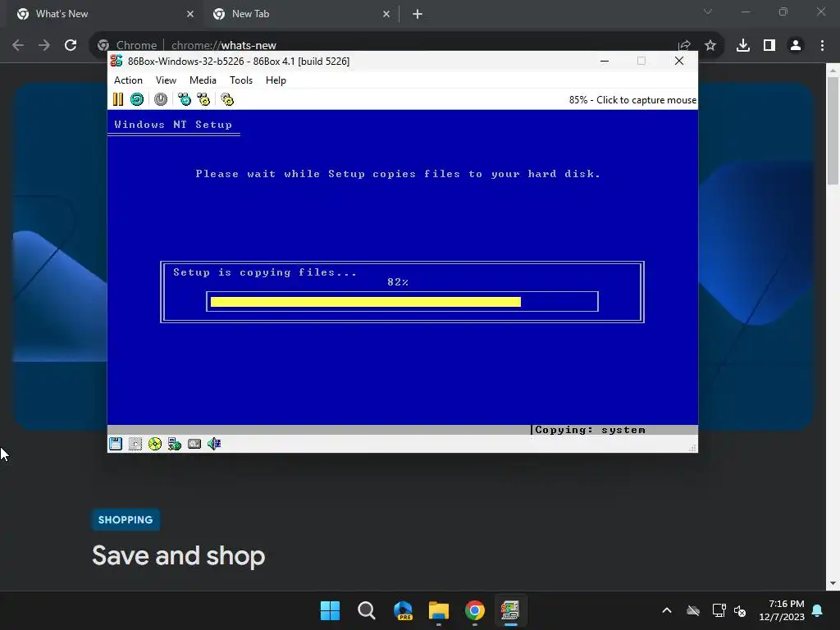Open the taskbar clock and date
This screenshot has width=840, height=630.
(782, 610)
